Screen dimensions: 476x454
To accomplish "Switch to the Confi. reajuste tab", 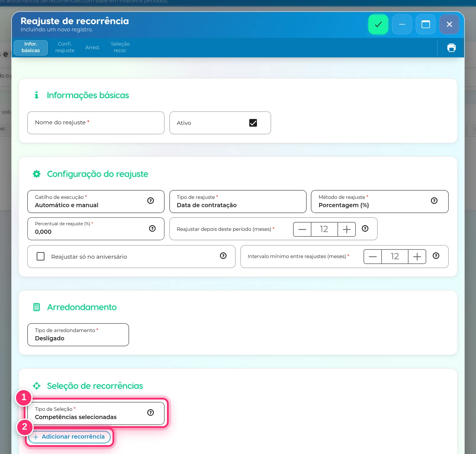I will pos(65,47).
